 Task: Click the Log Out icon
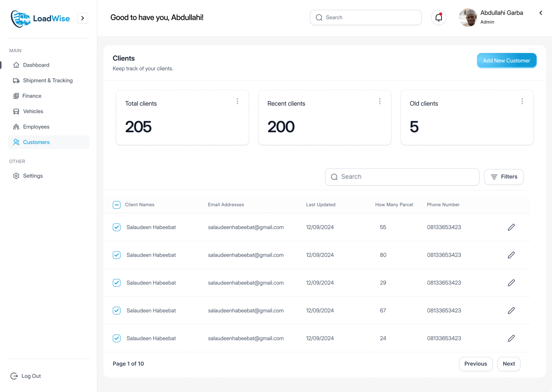point(14,376)
